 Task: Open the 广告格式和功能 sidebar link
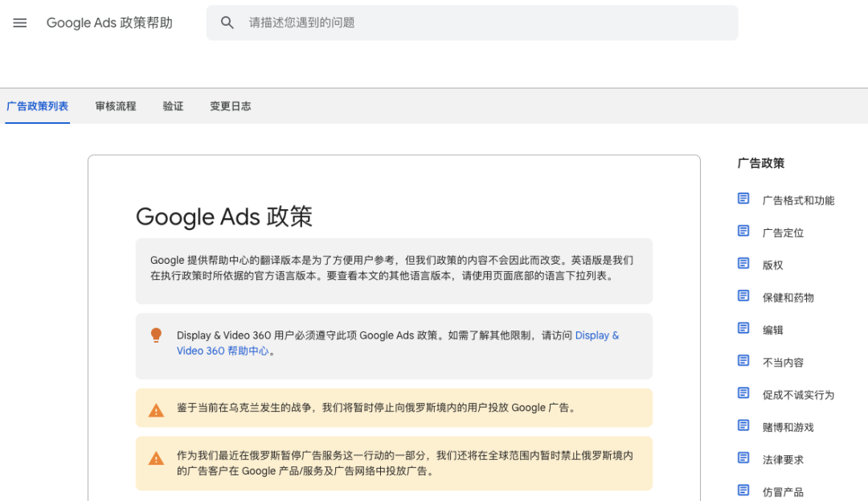point(798,200)
